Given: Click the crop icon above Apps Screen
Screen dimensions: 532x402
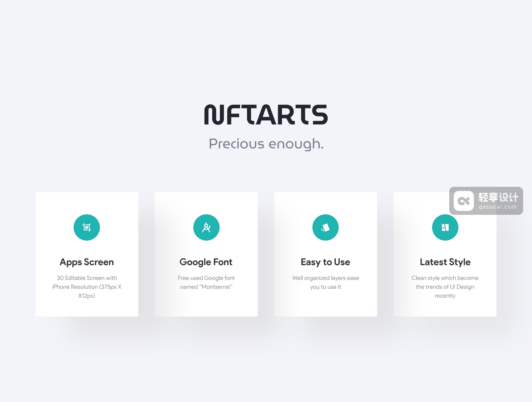Looking at the screenshot, I should [87, 227].
